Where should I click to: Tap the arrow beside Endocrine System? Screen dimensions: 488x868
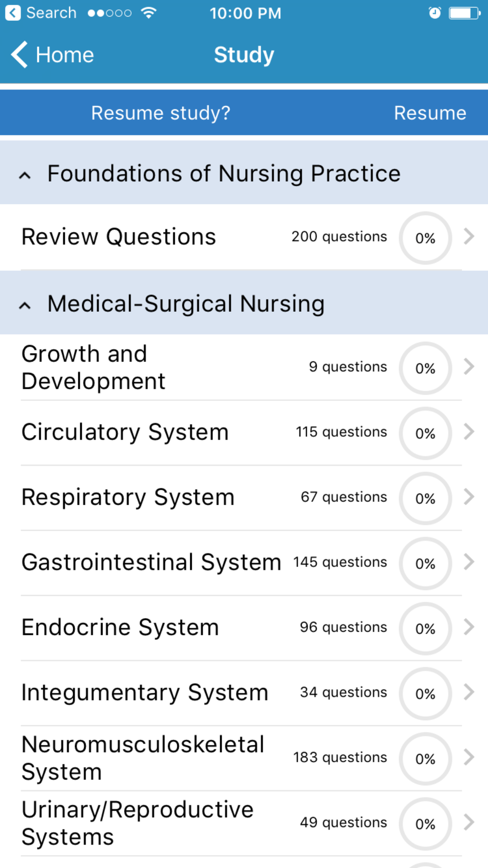click(x=469, y=627)
